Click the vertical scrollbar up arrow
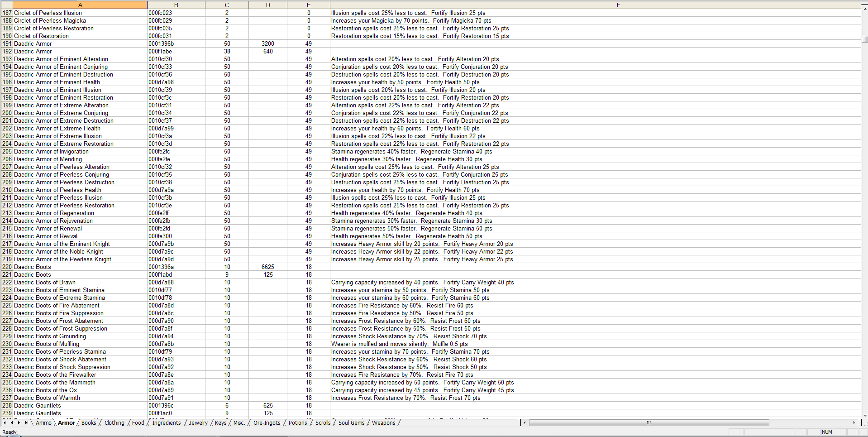868x437 pixels. point(864,8)
